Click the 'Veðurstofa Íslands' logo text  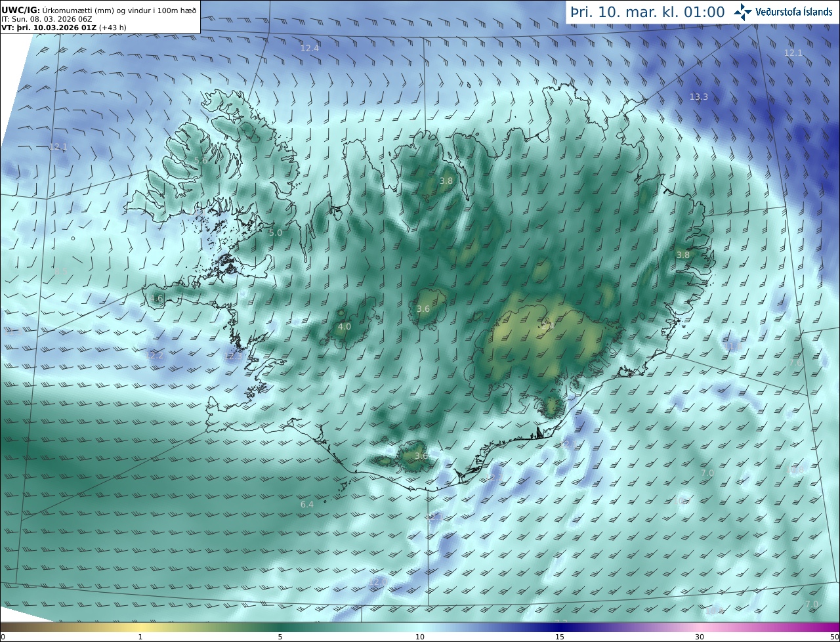tap(793, 12)
